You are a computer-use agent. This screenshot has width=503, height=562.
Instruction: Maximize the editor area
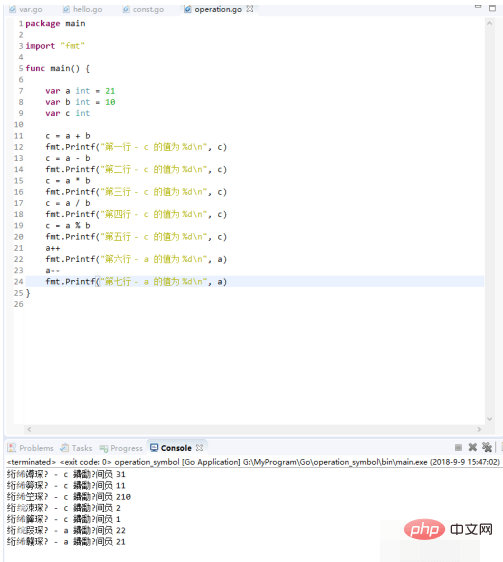pos(493,8)
